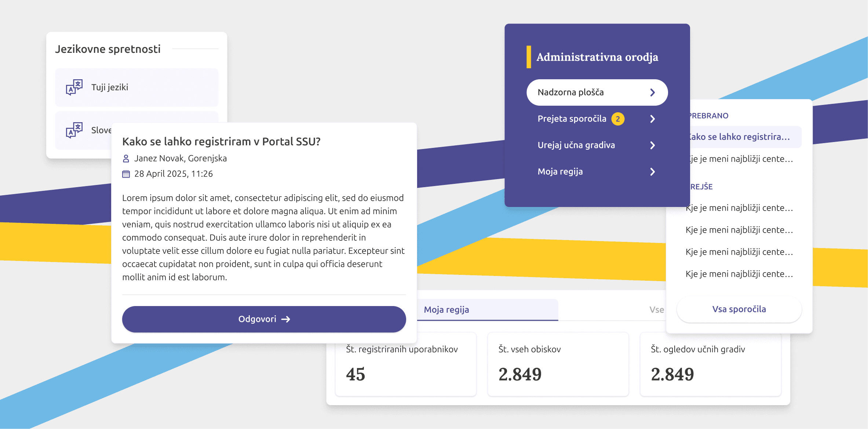The height and width of the screenshot is (429, 868).
Task: Click the calendar icon beside 28 April 2025
Action: [x=126, y=174]
